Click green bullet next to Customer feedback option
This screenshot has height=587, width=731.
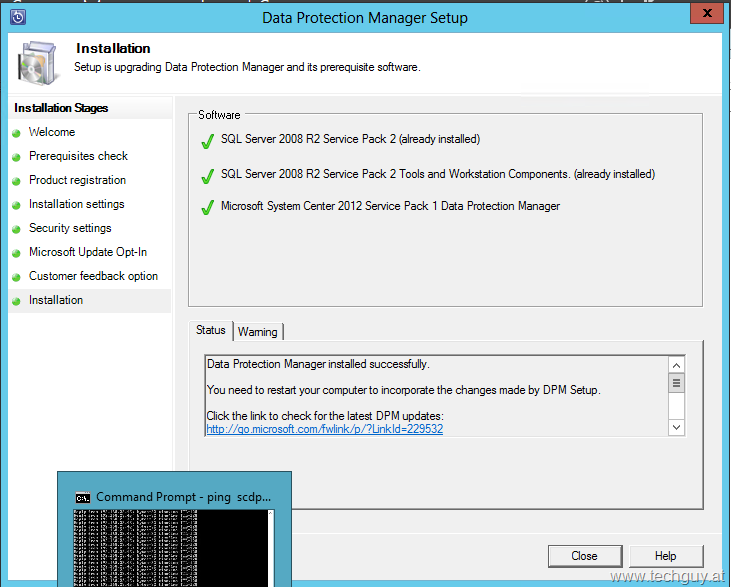click(16, 277)
